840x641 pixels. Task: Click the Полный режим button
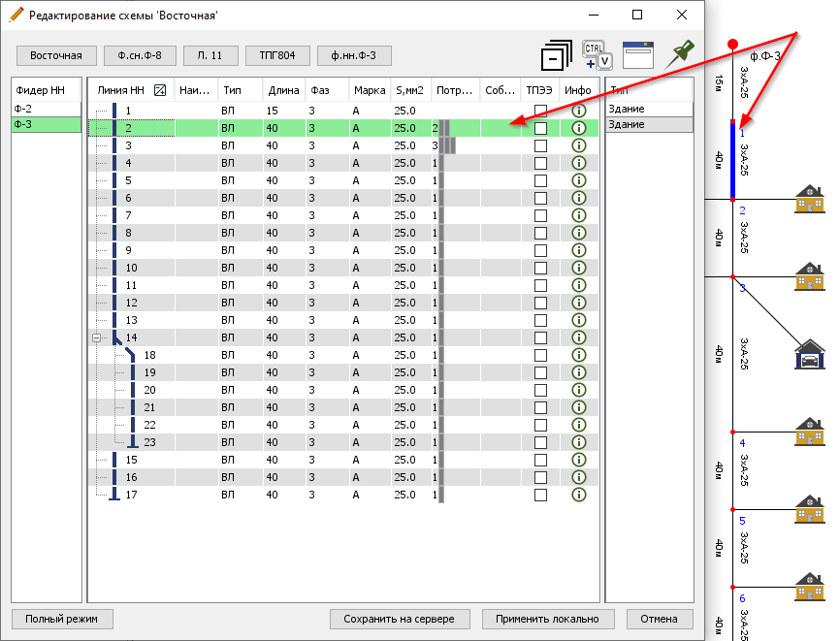[62, 619]
